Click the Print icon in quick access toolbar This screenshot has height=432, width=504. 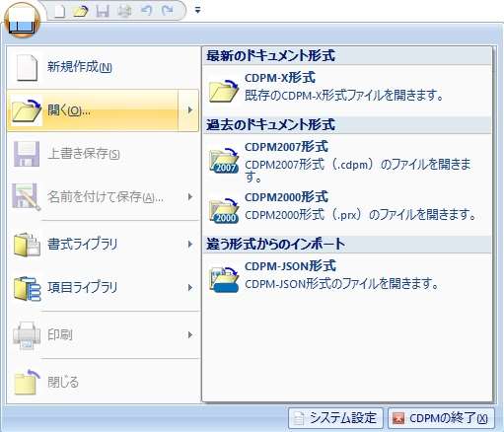124,11
